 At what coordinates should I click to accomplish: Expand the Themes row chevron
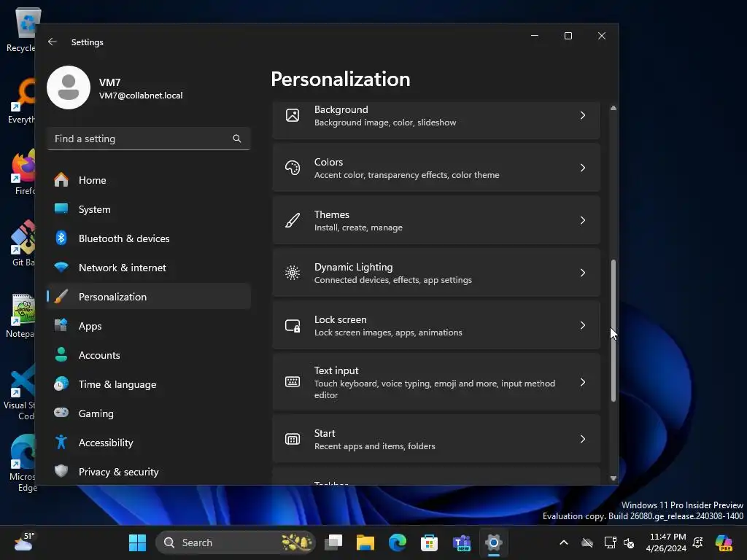point(583,220)
